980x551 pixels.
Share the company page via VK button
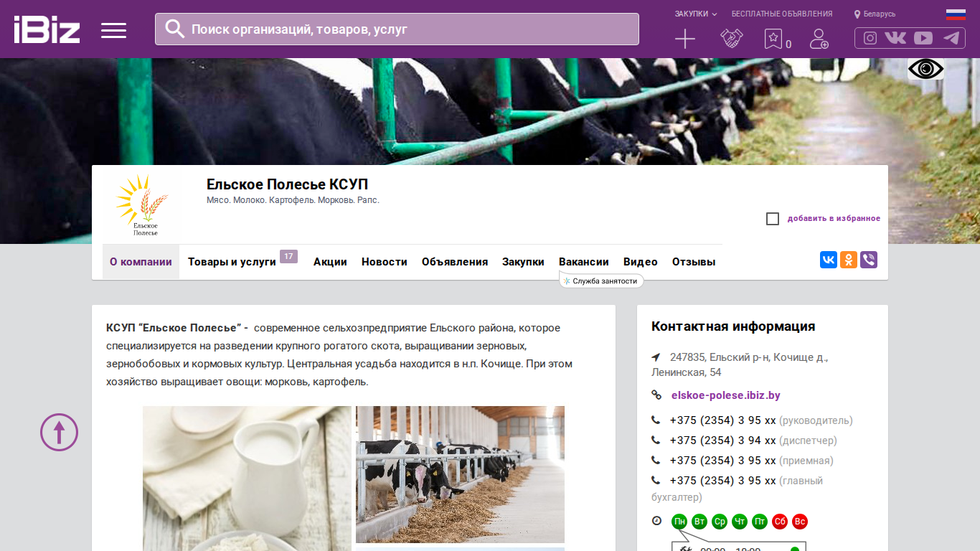tap(829, 260)
